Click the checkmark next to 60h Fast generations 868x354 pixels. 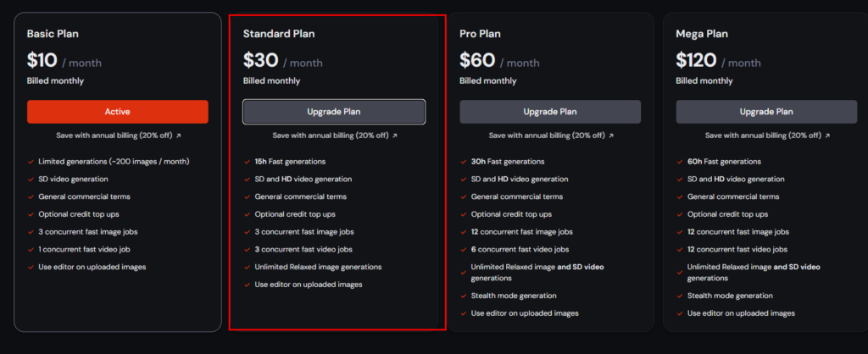pyautogui.click(x=680, y=162)
